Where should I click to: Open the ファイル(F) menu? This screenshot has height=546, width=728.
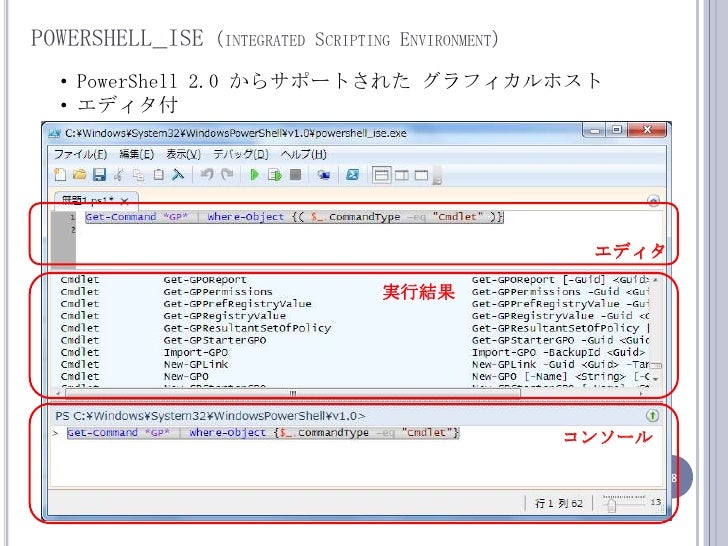point(81,154)
